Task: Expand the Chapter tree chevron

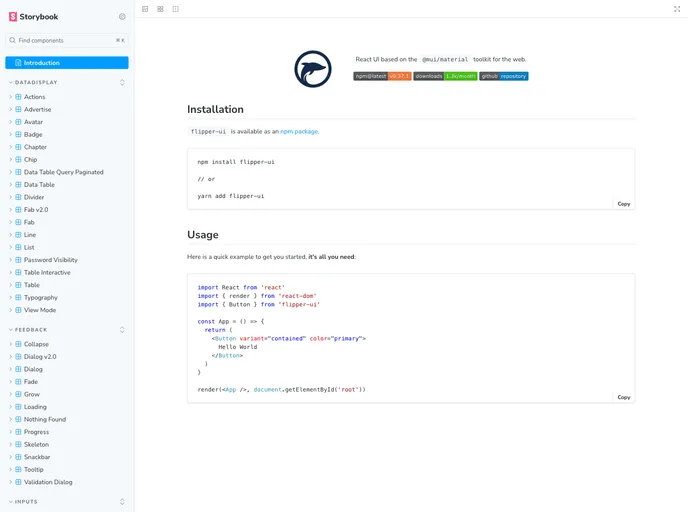Action: 11,147
